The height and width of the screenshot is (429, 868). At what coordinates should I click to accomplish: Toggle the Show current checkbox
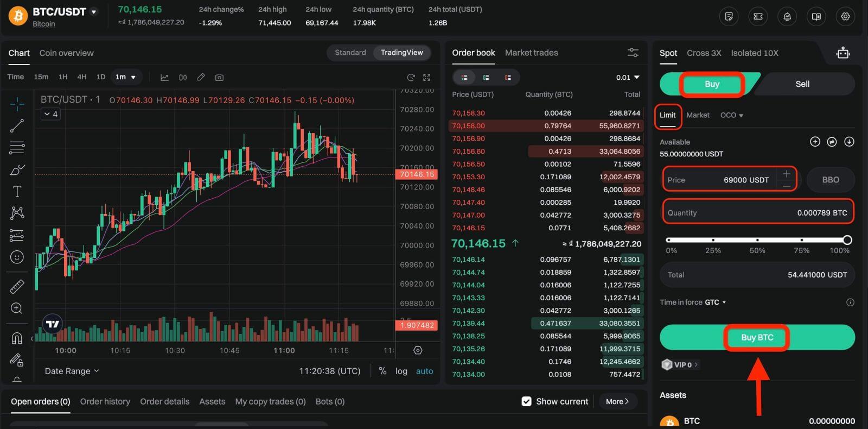[526, 401]
